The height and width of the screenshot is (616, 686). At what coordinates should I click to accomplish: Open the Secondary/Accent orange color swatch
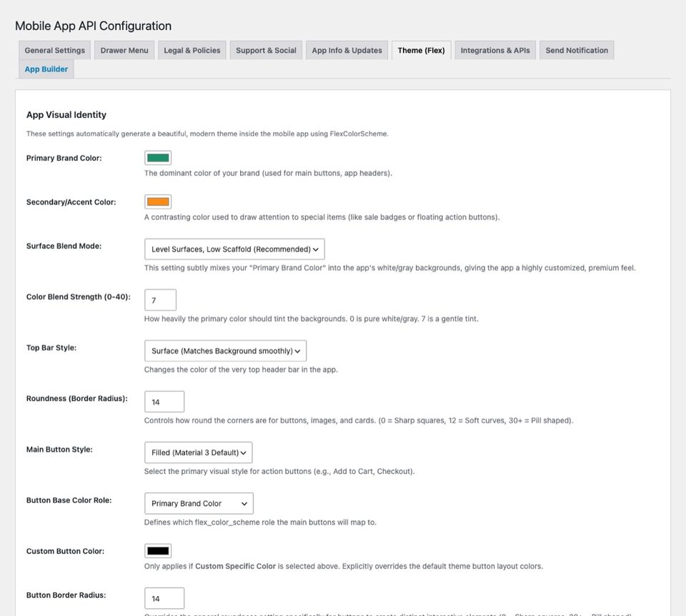(158, 202)
